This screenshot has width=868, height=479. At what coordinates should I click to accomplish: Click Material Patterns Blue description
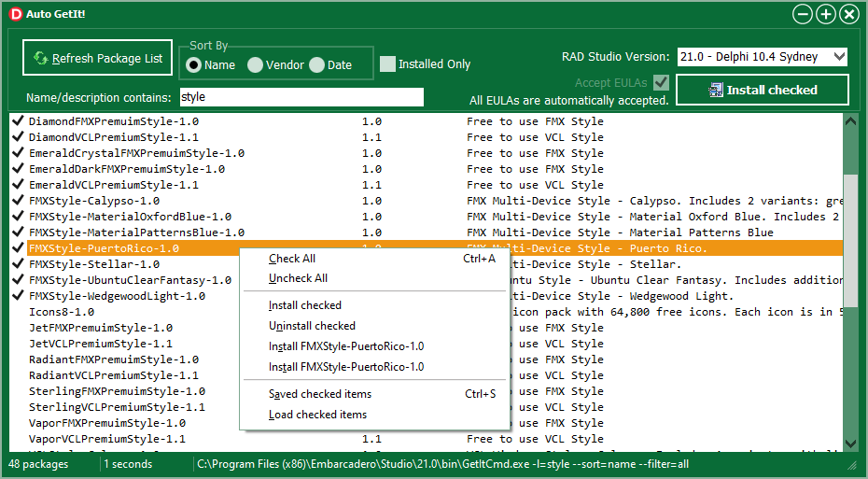[x=620, y=232]
